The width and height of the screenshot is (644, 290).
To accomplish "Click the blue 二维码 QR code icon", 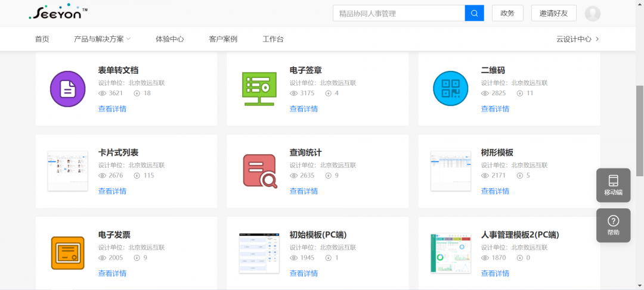I will 450,88.
